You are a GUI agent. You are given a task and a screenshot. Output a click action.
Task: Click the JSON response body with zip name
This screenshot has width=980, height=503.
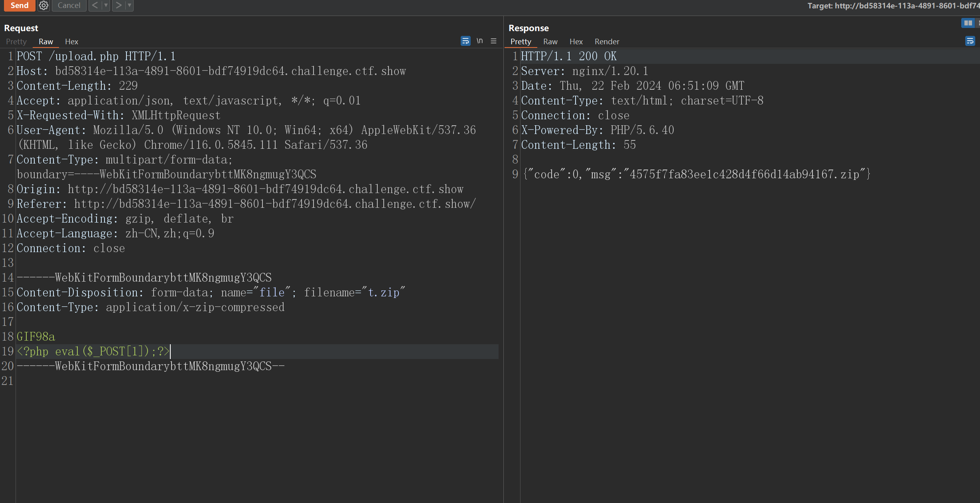coord(696,174)
